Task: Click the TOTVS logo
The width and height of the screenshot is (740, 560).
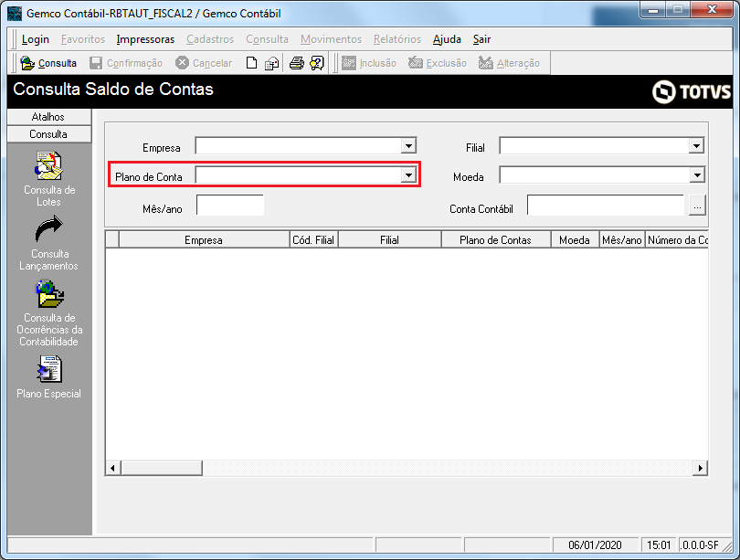Action: [x=692, y=91]
